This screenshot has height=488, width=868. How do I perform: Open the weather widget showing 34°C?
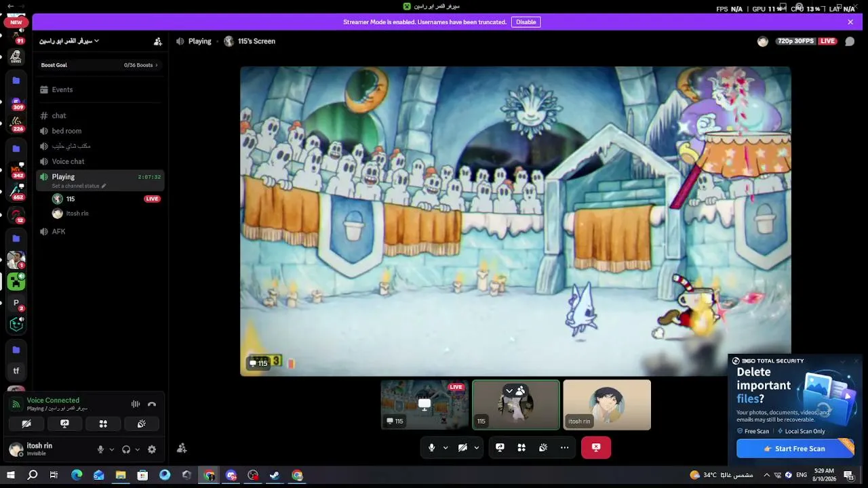(x=722, y=475)
